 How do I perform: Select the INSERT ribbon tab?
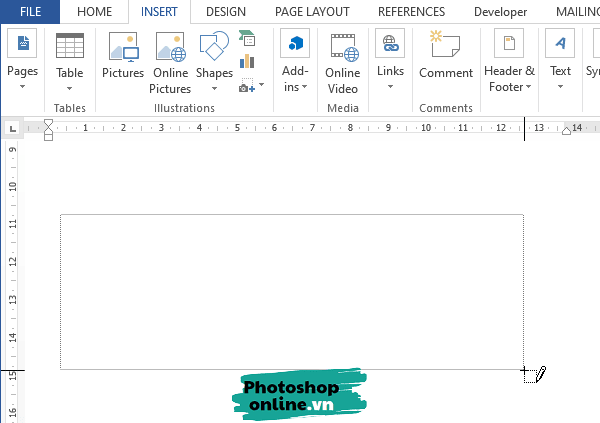(x=159, y=11)
